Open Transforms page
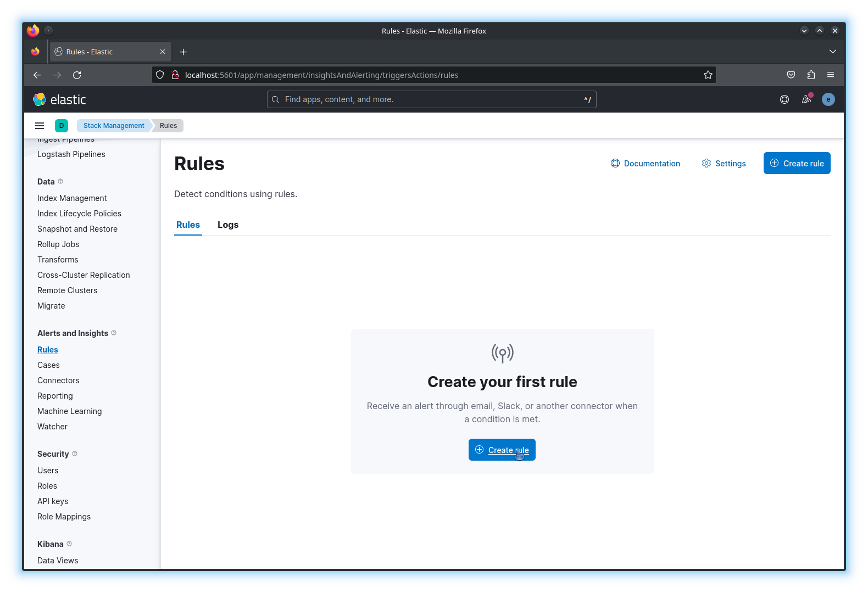 [x=58, y=260]
